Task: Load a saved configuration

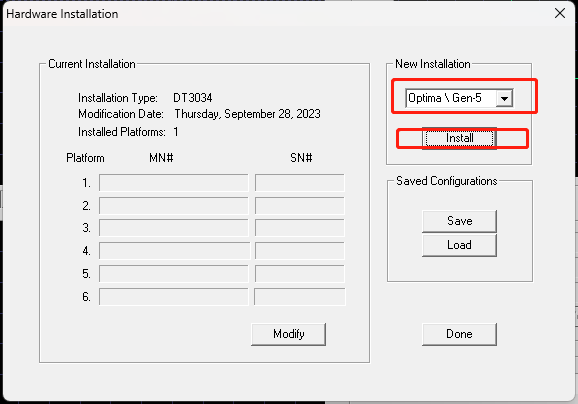Action: (459, 245)
